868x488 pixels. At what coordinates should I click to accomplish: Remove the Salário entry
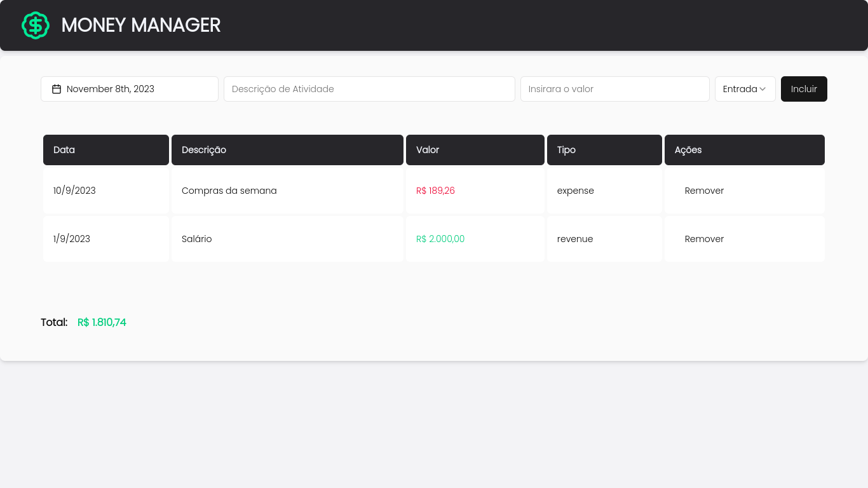pos(704,239)
